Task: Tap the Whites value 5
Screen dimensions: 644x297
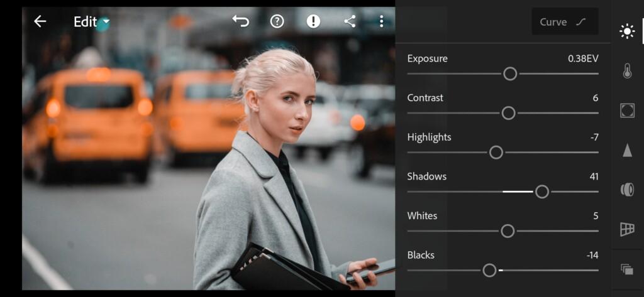Action: point(596,216)
